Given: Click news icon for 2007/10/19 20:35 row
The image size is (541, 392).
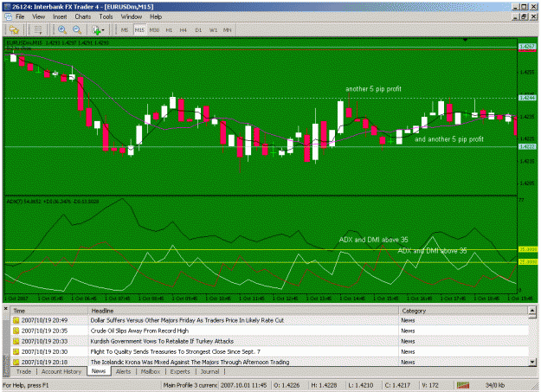Looking at the screenshot, I should pos(16,331).
